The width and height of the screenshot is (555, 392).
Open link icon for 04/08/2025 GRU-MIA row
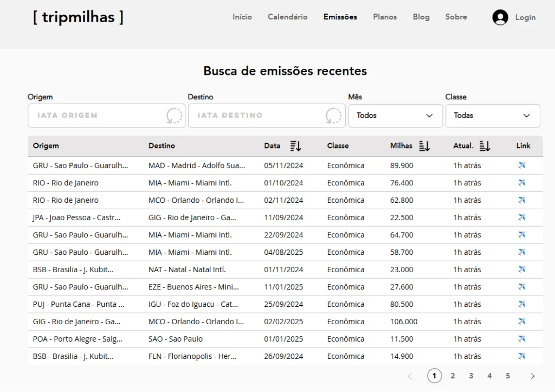point(521,252)
